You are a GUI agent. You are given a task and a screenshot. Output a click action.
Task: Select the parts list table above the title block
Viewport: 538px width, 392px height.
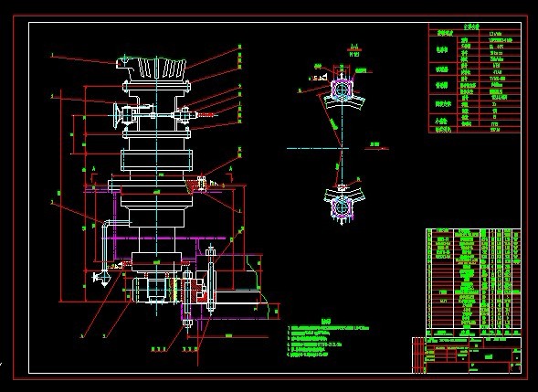tap(473, 282)
